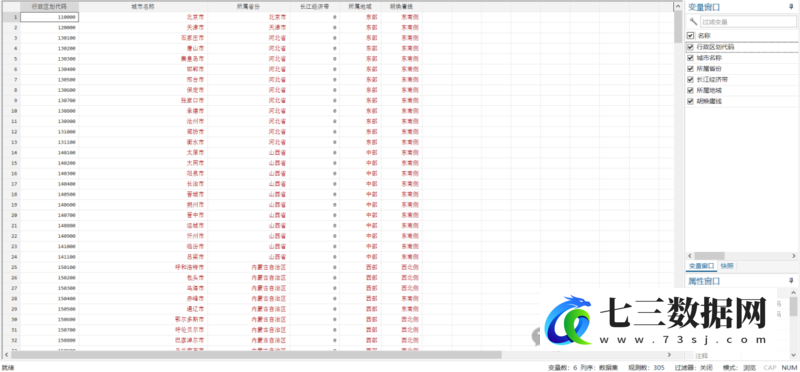
Task: Uncheck the 所属地域 variable checkbox
Action: click(x=690, y=90)
